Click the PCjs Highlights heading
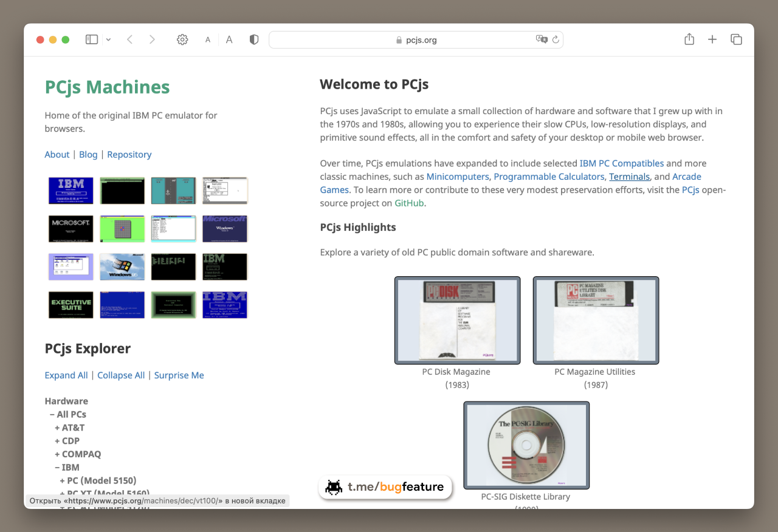The height and width of the screenshot is (532, 778). tap(358, 228)
